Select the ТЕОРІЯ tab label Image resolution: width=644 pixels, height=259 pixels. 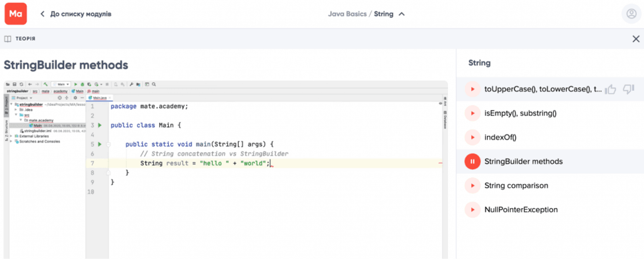tap(25, 39)
